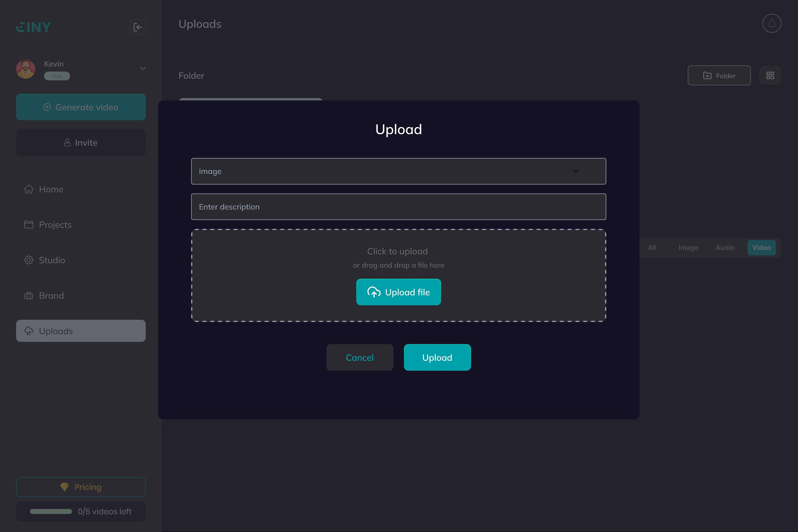The image size is (798, 532).
Task: Click the Projects folder icon
Action: tap(29, 225)
